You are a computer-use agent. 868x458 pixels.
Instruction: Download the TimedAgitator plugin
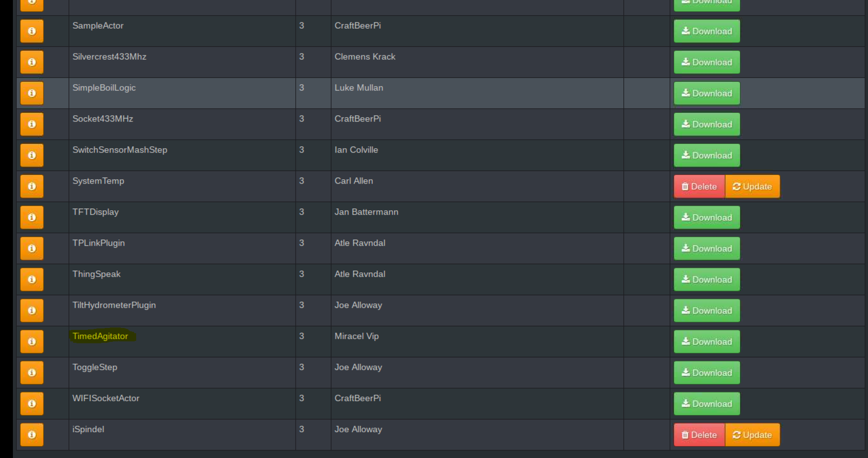(x=707, y=342)
